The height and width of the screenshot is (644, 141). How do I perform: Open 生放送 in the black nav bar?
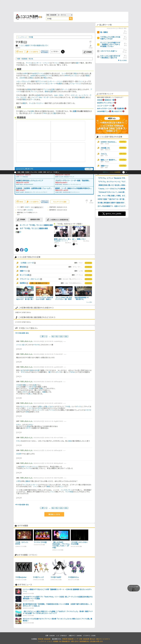(x=27, y=172)
